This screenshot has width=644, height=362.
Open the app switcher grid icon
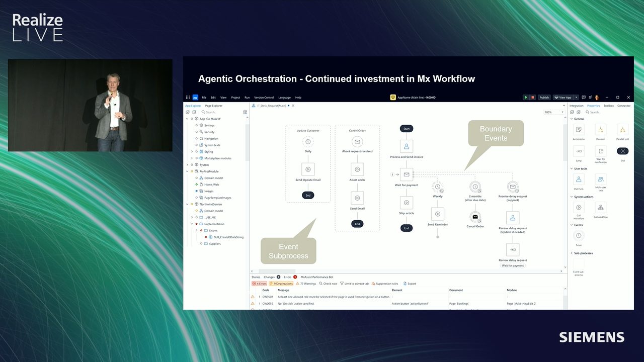(x=188, y=98)
